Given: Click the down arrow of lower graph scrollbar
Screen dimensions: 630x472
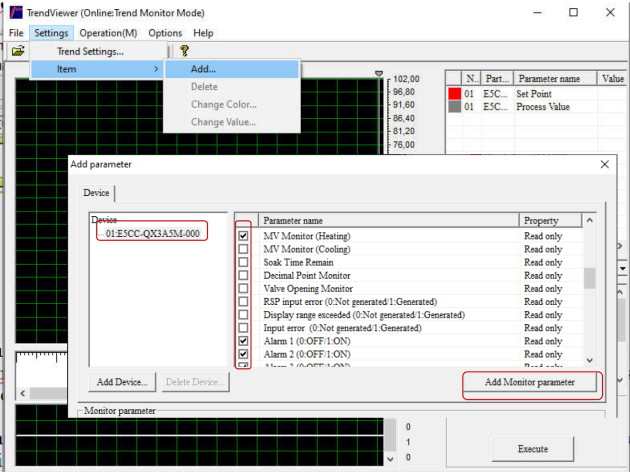Looking at the screenshot, I should point(390,459).
